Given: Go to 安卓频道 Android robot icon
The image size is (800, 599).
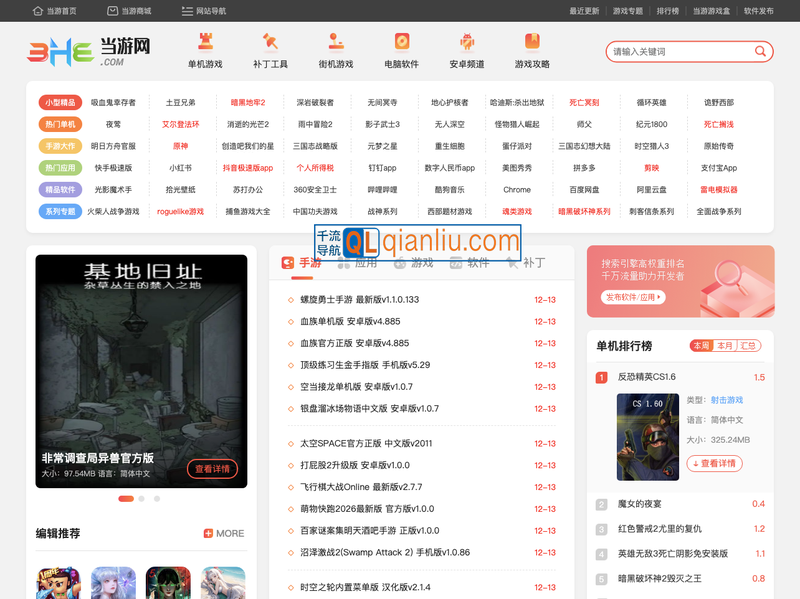Looking at the screenshot, I should [x=467, y=41].
